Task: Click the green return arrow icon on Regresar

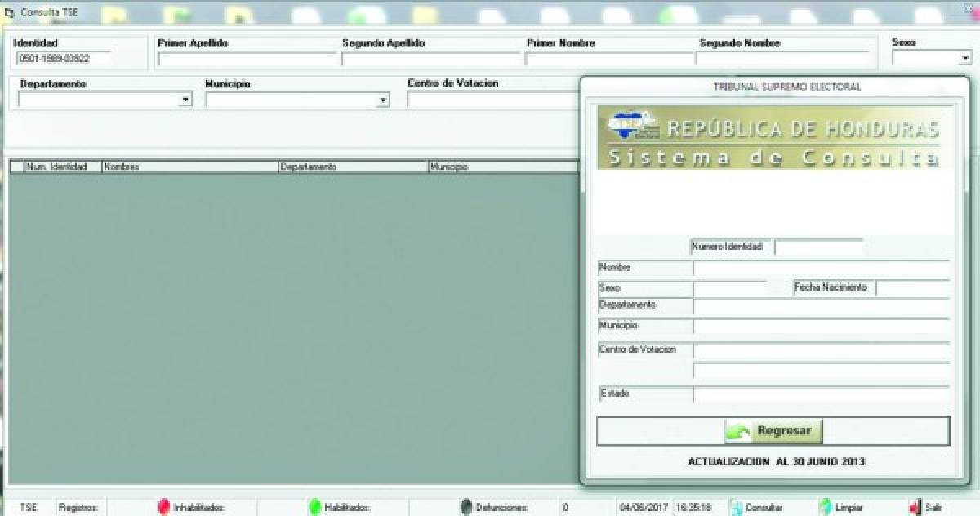Action: 740,431
